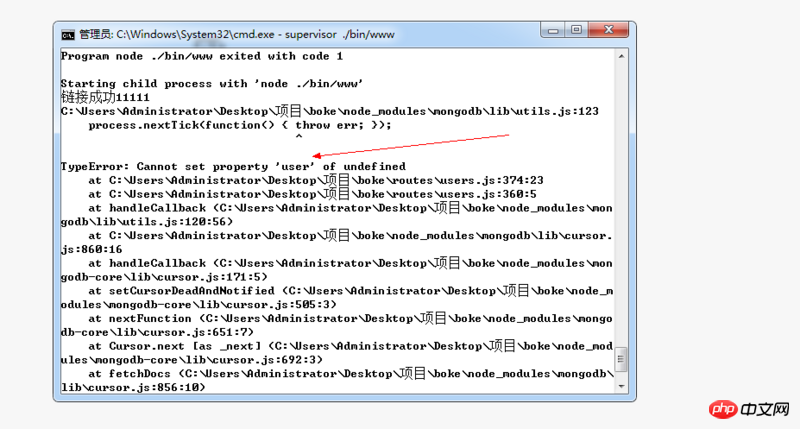
Task: Click the 'utils.js:123' path line
Action: click(x=330, y=111)
